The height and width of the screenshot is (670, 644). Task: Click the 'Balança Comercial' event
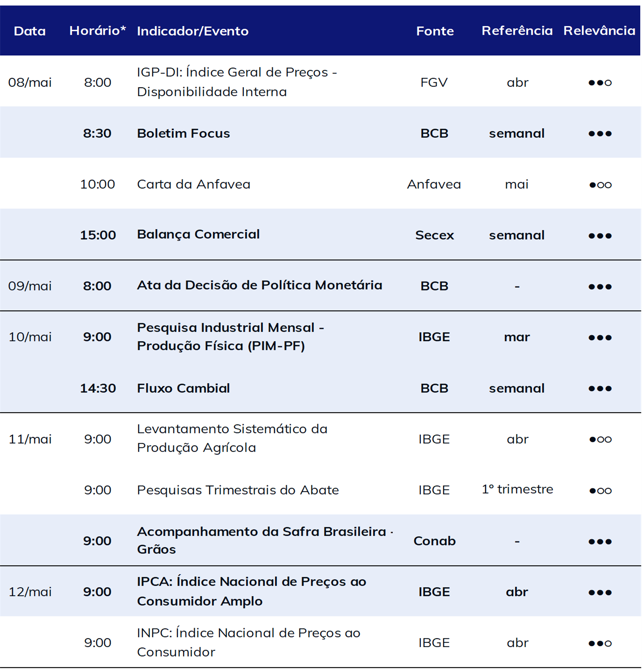pos(198,234)
